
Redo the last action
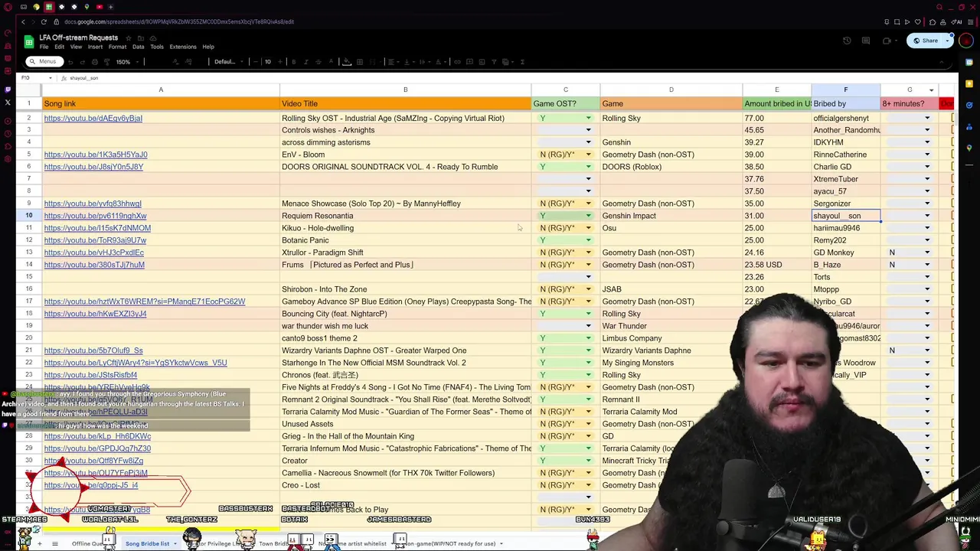[x=83, y=62]
